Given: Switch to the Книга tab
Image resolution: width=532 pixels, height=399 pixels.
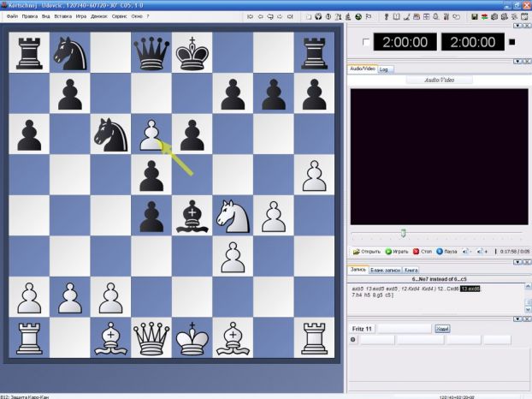Looking at the screenshot, I should pyautogui.click(x=411, y=271).
